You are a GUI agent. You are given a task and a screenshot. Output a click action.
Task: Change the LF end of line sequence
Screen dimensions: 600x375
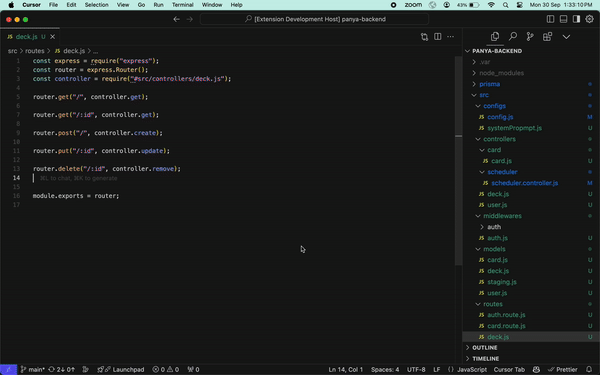pyautogui.click(x=437, y=370)
